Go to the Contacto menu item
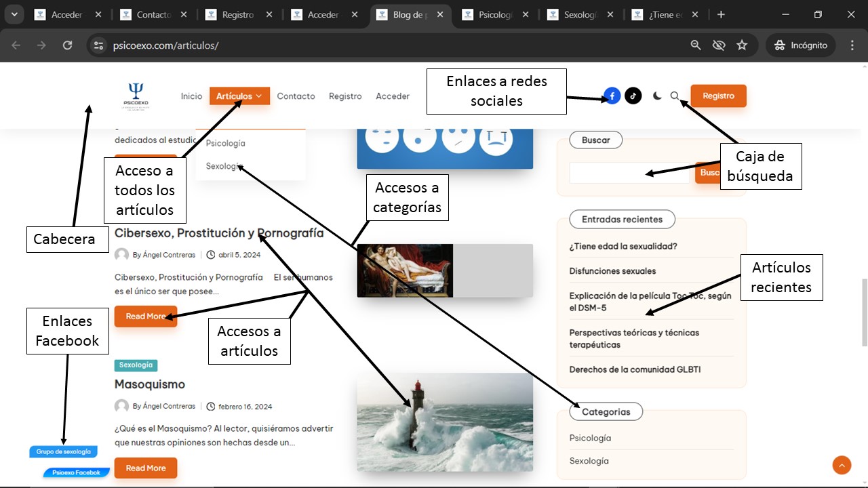This screenshot has height=488, width=868. click(296, 96)
